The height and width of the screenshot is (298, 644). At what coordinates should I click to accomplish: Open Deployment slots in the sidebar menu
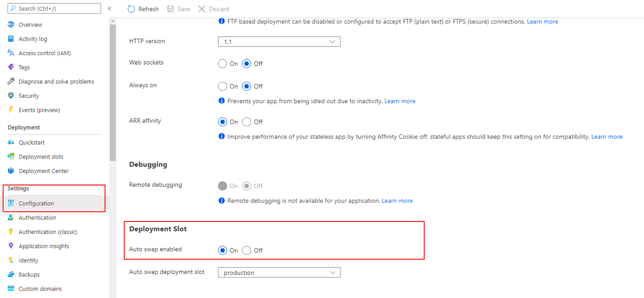click(41, 157)
